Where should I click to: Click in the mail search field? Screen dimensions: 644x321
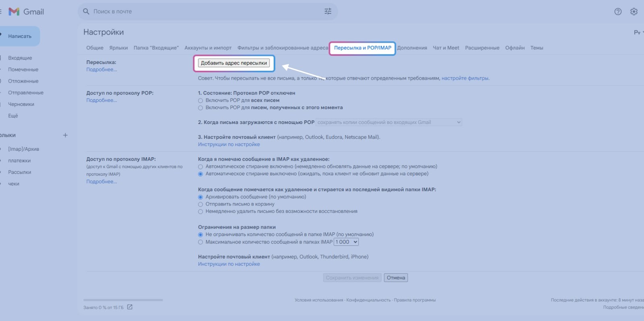tap(201, 12)
